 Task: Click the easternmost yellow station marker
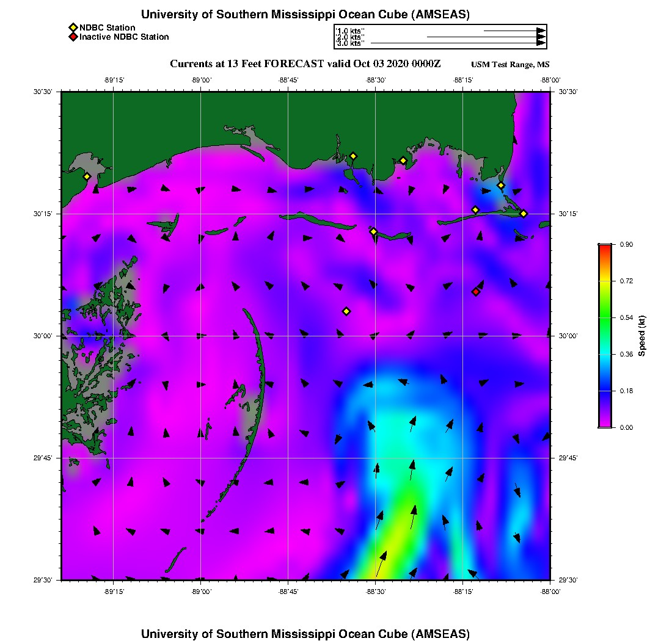[x=524, y=214]
